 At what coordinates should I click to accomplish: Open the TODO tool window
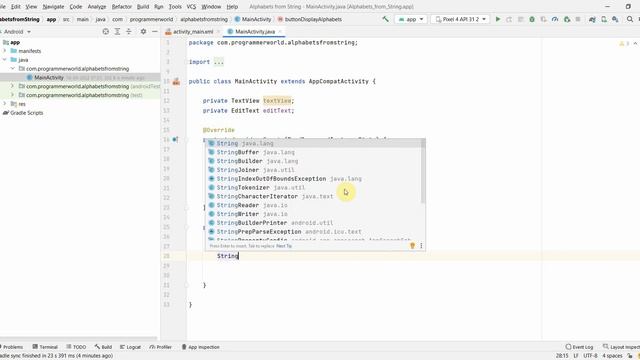pos(76,347)
